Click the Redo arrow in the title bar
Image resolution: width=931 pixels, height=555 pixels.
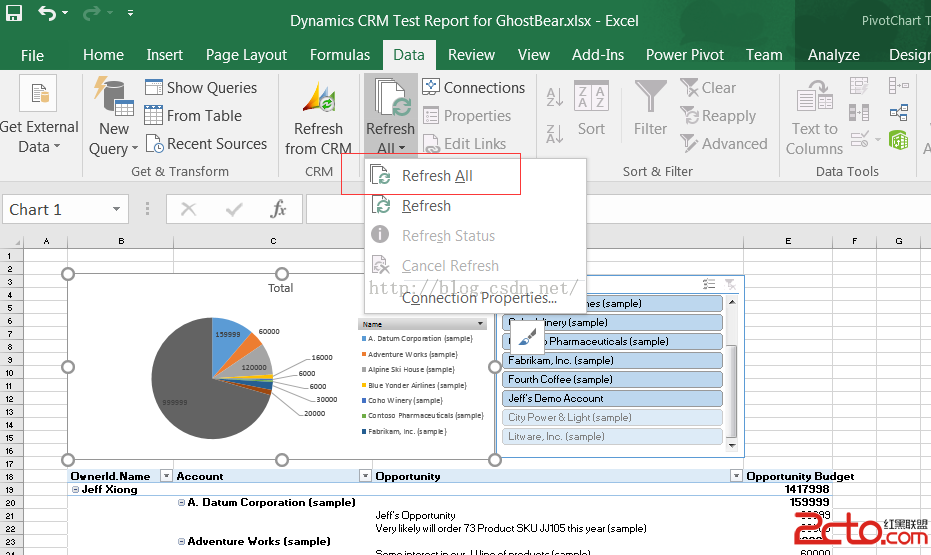tap(91, 12)
